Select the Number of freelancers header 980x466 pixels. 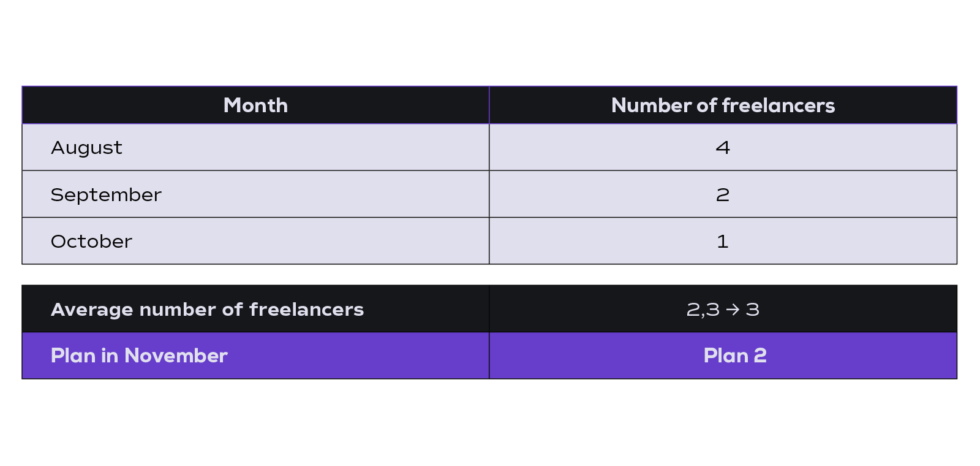pyautogui.click(x=723, y=105)
